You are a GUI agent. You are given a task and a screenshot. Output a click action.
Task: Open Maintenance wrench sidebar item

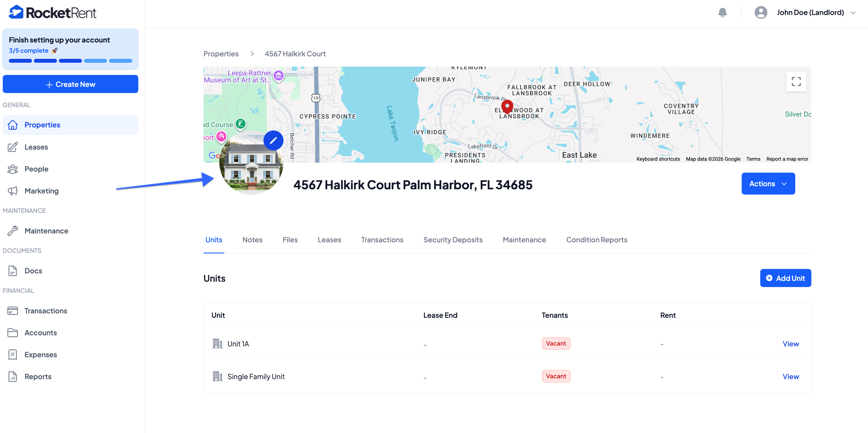(46, 231)
